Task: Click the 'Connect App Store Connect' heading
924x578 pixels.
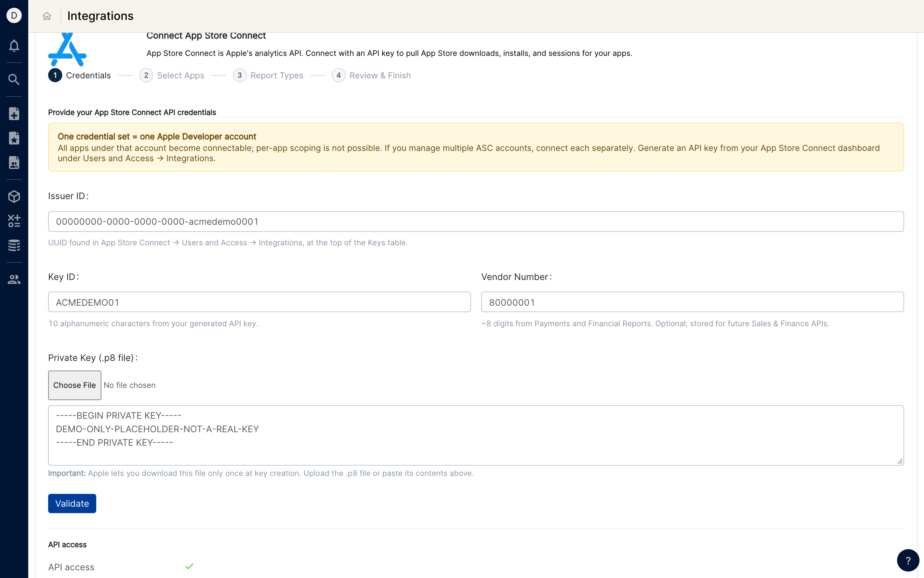Action: coord(206,36)
